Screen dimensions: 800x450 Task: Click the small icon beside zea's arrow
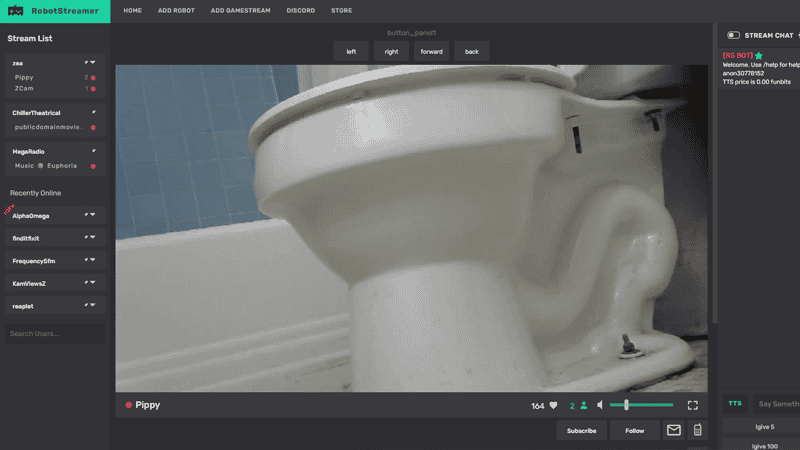[86, 63]
